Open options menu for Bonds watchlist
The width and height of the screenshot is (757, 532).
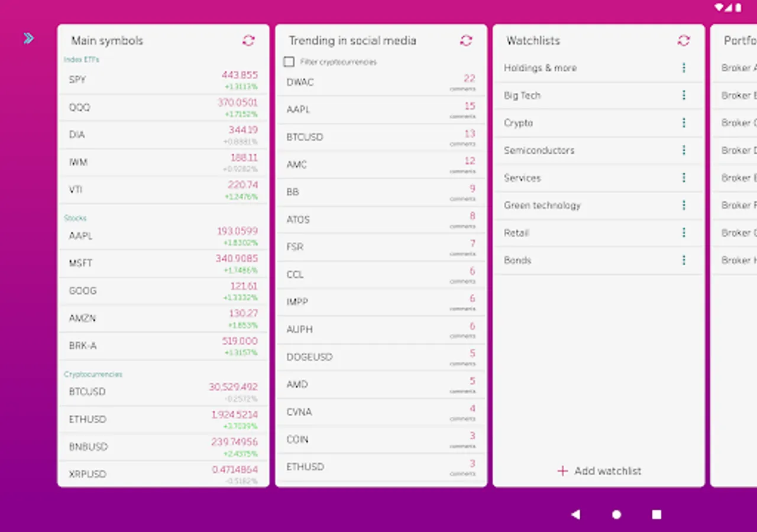(x=684, y=260)
